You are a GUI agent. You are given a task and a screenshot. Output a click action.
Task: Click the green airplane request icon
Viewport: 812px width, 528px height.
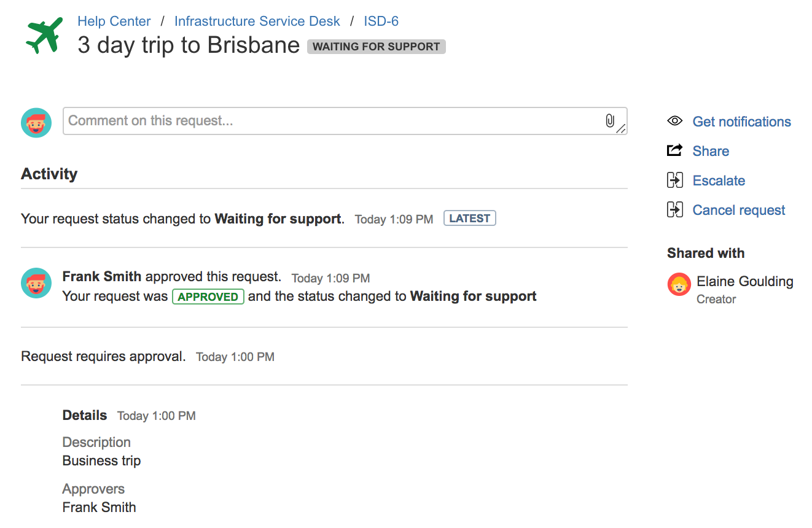[x=44, y=35]
